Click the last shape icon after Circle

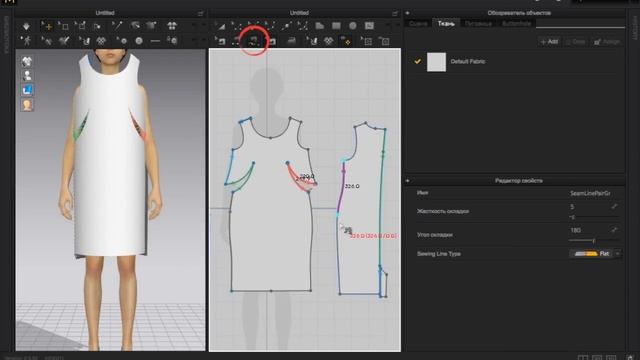click(x=369, y=26)
